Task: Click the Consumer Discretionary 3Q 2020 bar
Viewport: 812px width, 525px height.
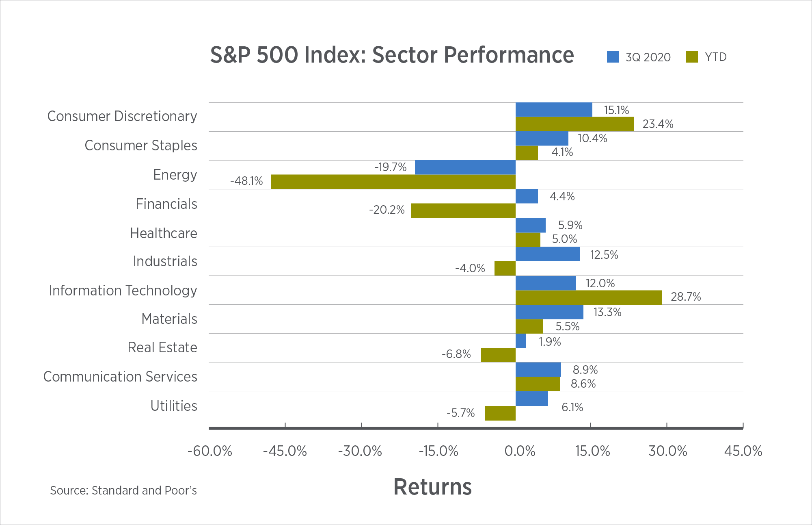Action: point(554,110)
